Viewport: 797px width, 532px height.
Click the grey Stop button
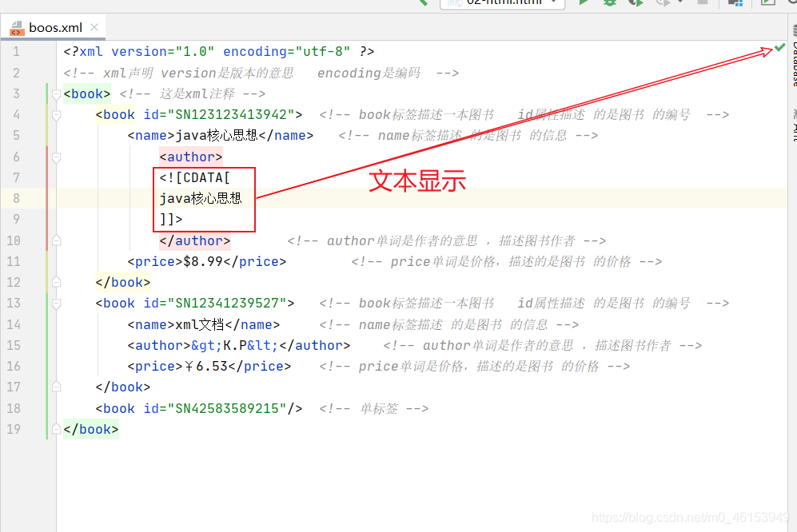pyautogui.click(x=702, y=2)
